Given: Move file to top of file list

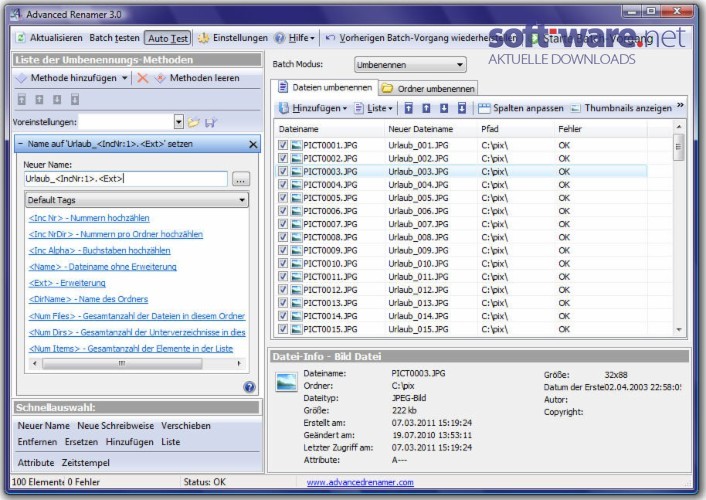Looking at the screenshot, I should [408, 108].
